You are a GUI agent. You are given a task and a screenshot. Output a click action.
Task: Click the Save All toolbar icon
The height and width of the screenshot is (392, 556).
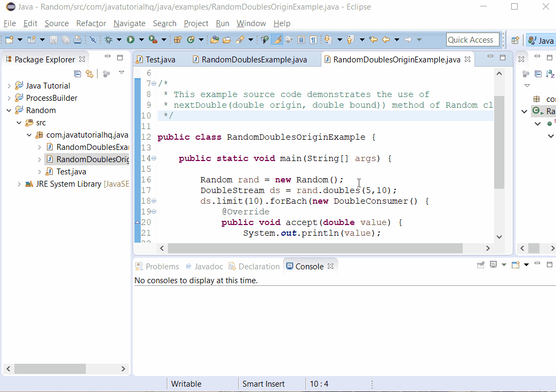(x=66, y=39)
